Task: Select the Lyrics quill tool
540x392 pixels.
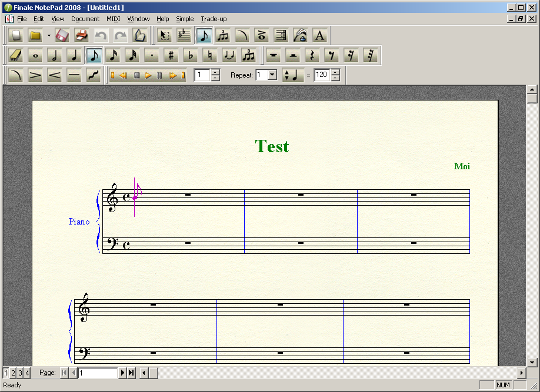Action: pos(300,35)
